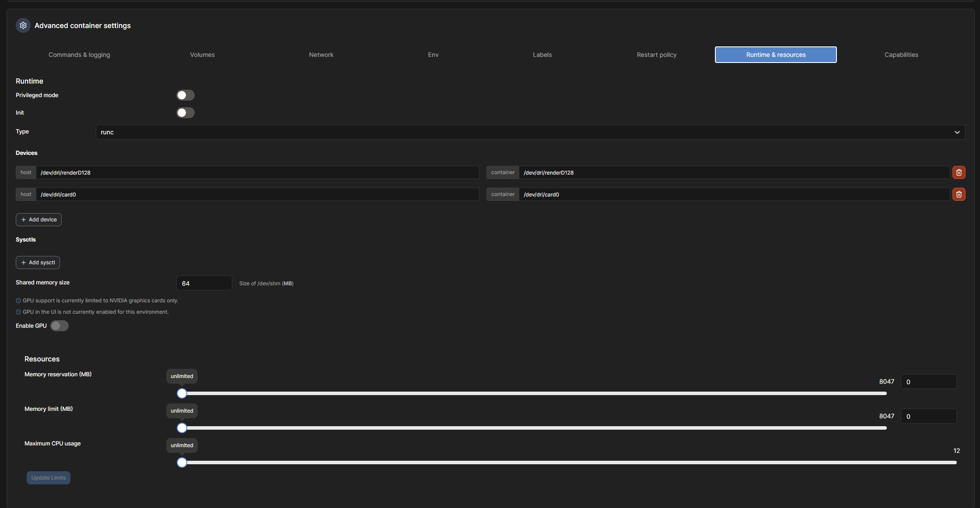
Task: Click the gear icon beside Advanced container settings
Action: pos(23,25)
